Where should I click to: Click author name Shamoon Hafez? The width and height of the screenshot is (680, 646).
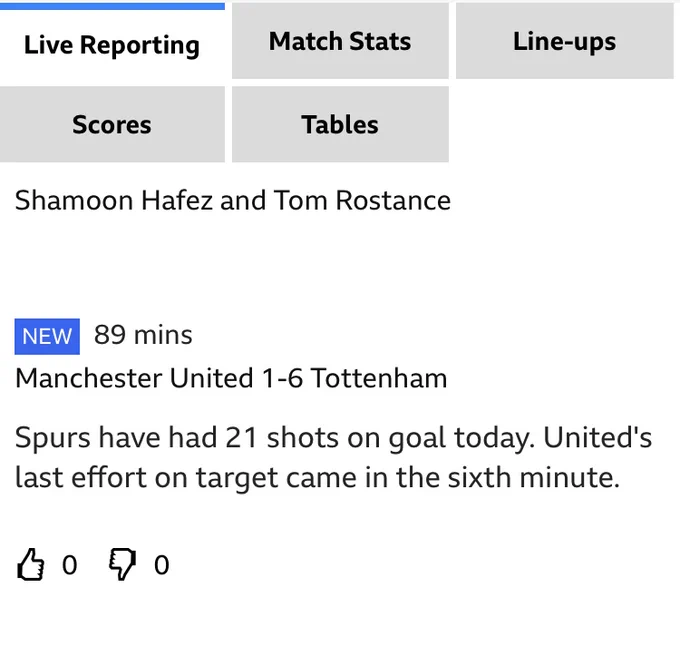click(114, 200)
